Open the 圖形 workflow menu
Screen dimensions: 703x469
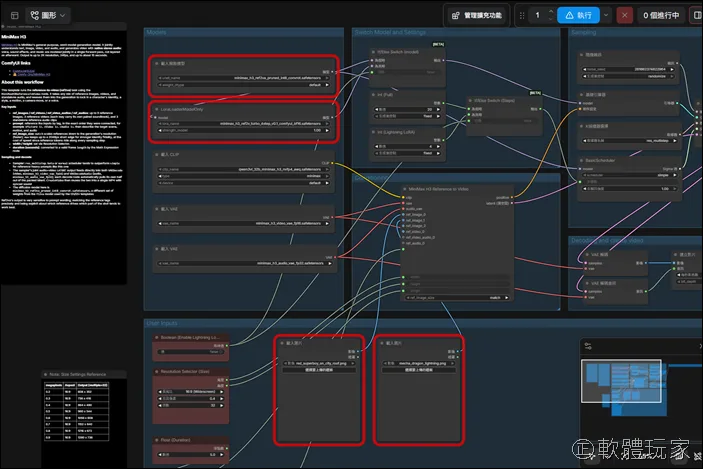click(48, 15)
